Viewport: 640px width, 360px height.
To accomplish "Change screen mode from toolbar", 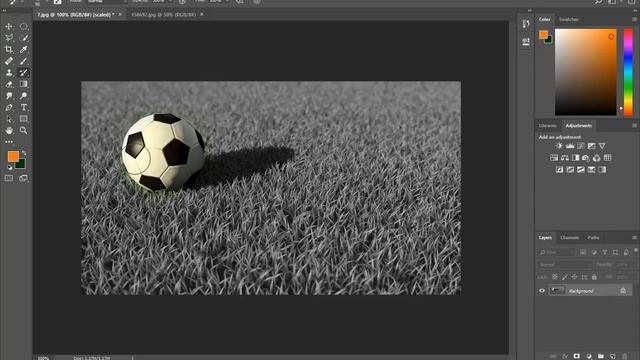I will 23,178.
